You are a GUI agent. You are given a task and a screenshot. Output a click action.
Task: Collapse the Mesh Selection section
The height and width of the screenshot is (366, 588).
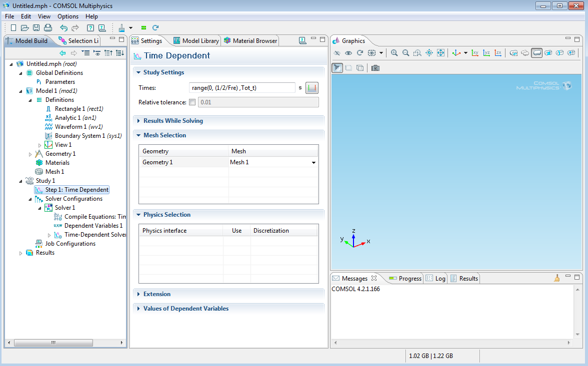coord(139,135)
